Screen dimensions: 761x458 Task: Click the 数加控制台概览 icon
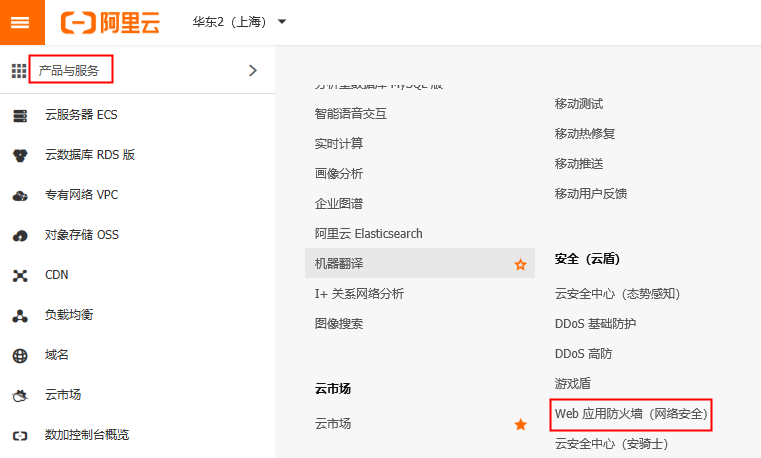coord(20,436)
